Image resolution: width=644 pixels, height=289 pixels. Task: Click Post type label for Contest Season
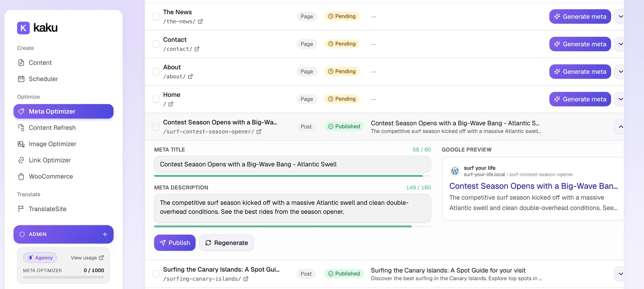306,127
